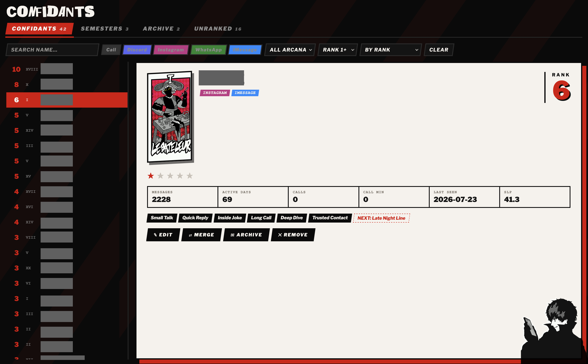Select the rank 3 VI confidant

point(67,283)
